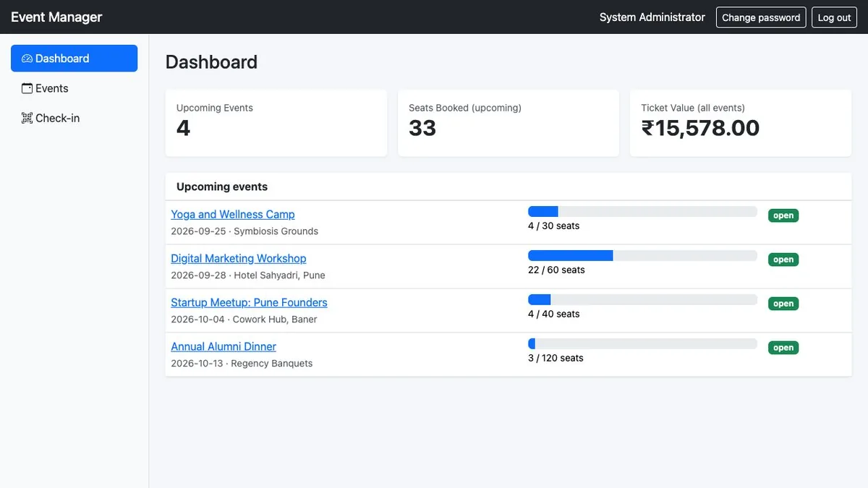Click the Change password button
The height and width of the screenshot is (488, 868).
click(x=761, y=17)
